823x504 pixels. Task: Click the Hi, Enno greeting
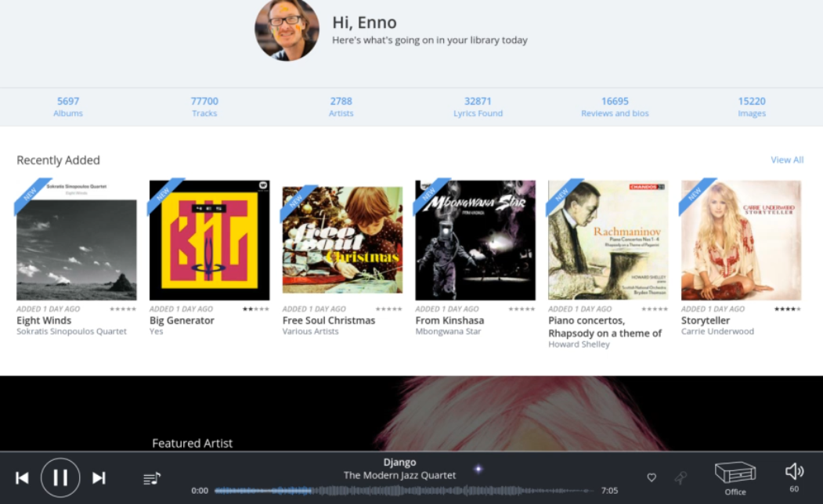click(x=364, y=23)
